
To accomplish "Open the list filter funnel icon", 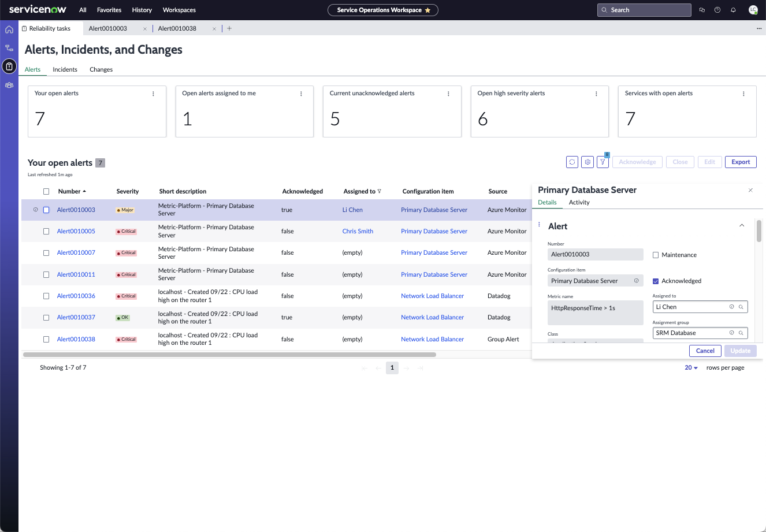I will [x=603, y=162].
